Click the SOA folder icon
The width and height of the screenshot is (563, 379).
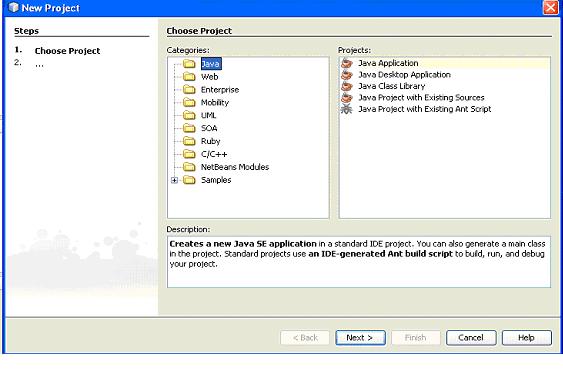click(189, 128)
